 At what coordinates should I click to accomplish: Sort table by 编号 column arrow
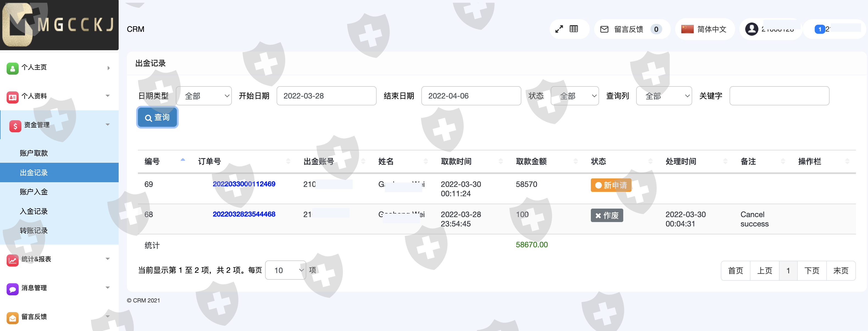183,160
